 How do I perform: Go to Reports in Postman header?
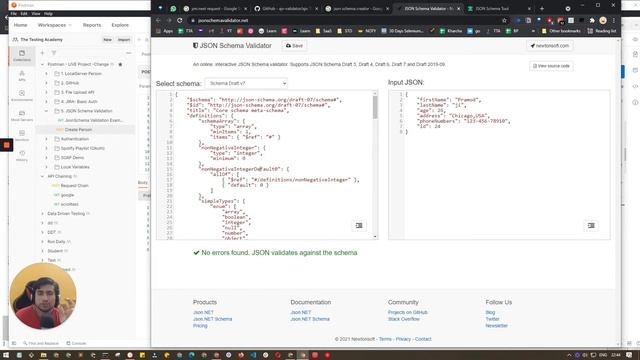(x=92, y=25)
